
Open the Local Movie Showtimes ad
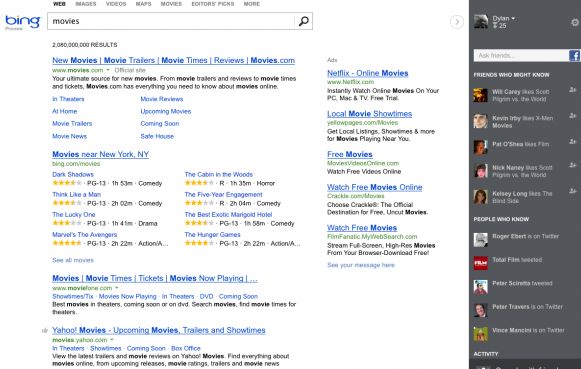pyautogui.click(x=369, y=114)
